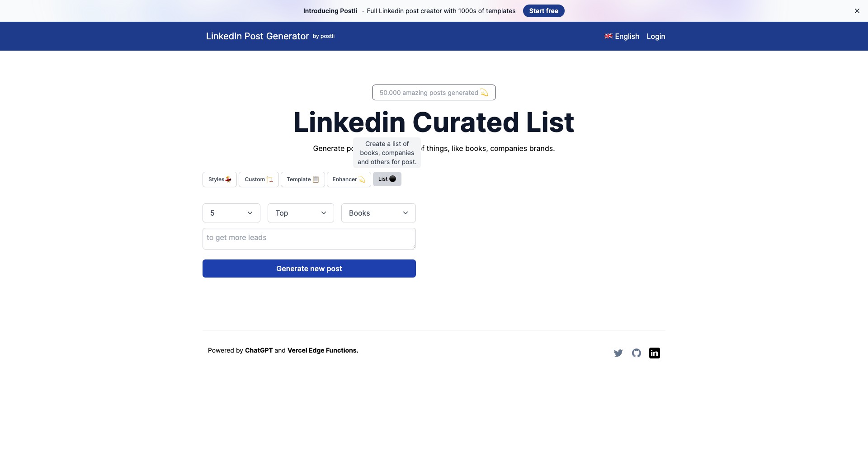Switch to the Custom tab

tap(259, 179)
